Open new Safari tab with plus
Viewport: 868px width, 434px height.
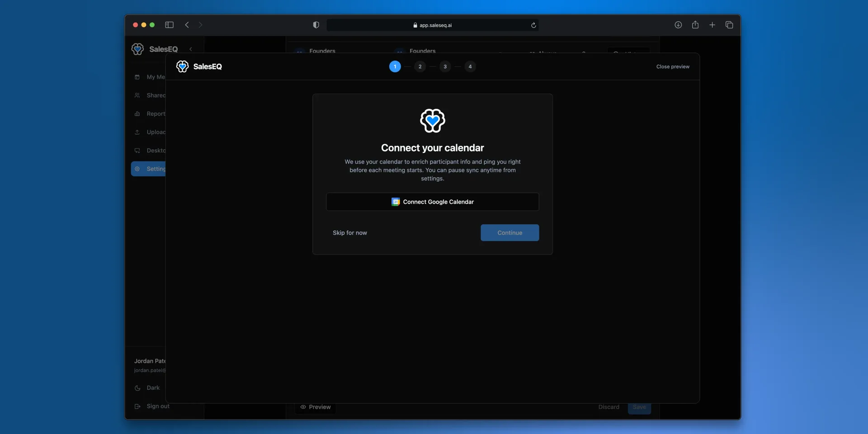(712, 25)
